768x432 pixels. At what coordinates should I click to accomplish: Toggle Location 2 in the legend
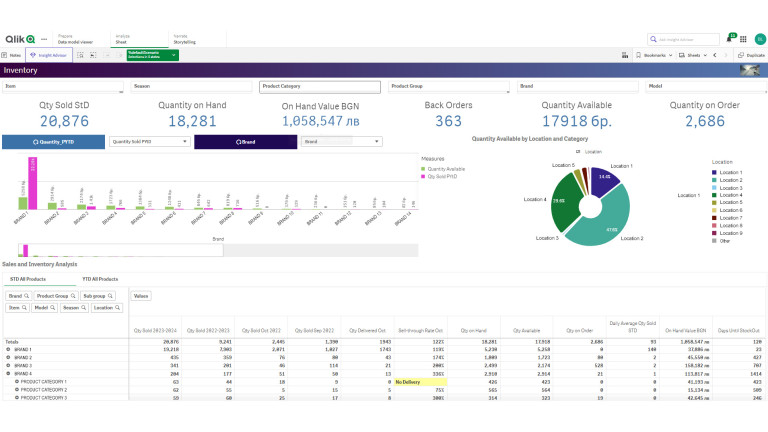[x=730, y=180]
